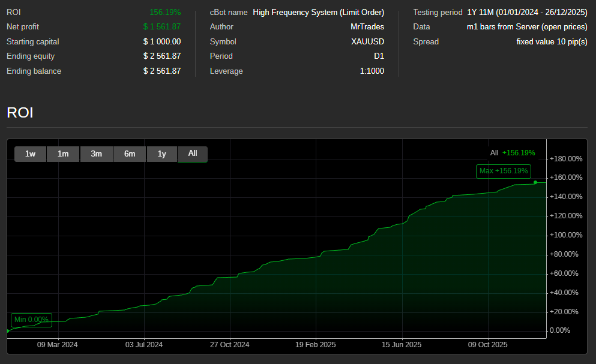Click the +180.00% axis label

(566, 159)
